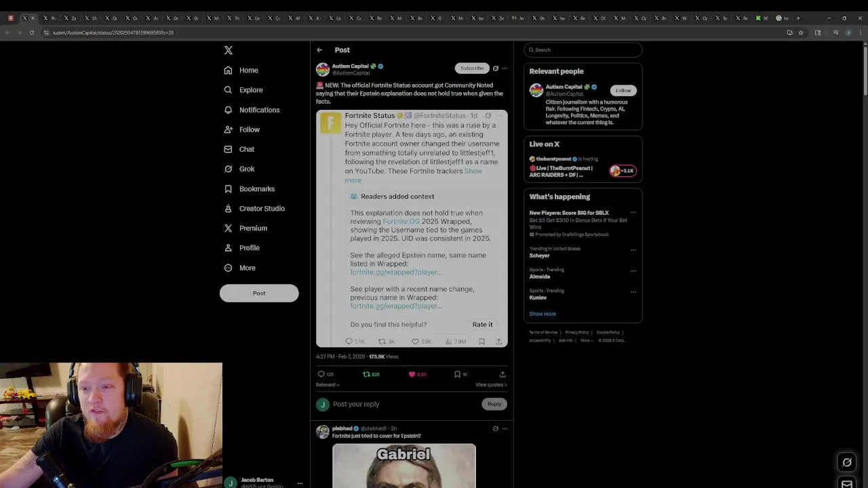Open View quotes link

point(491,385)
